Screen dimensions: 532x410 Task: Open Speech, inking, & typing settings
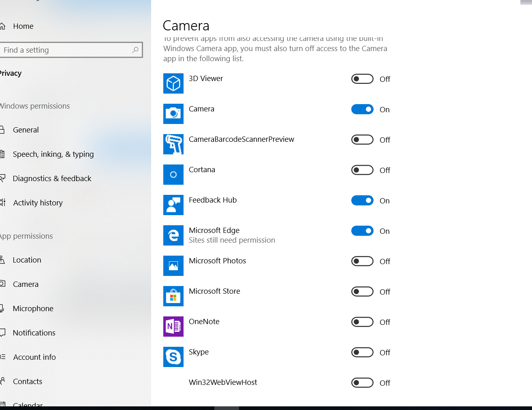pyautogui.click(x=53, y=154)
